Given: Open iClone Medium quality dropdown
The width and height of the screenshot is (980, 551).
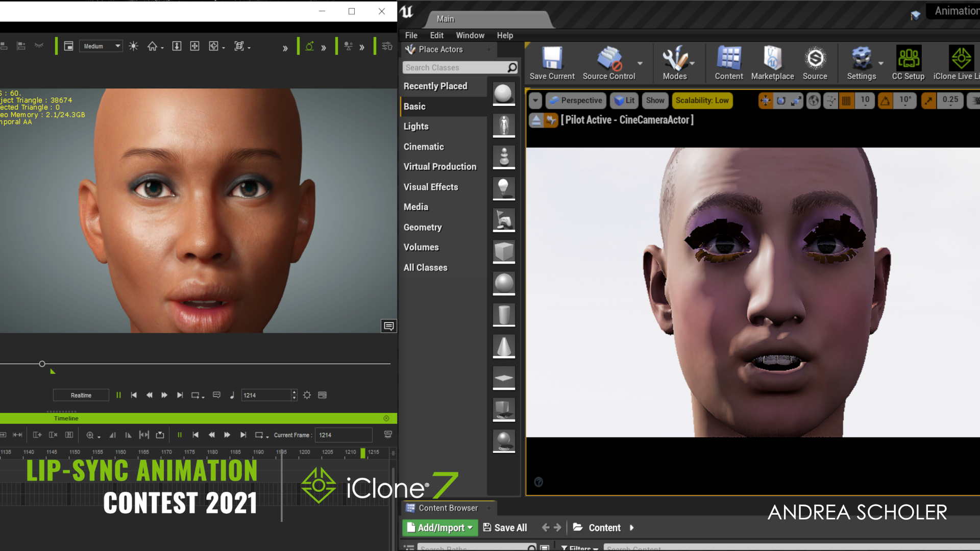Looking at the screenshot, I should coord(101,46).
